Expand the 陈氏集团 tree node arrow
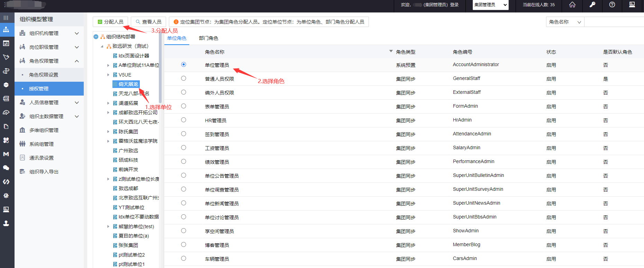 click(x=108, y=132)
